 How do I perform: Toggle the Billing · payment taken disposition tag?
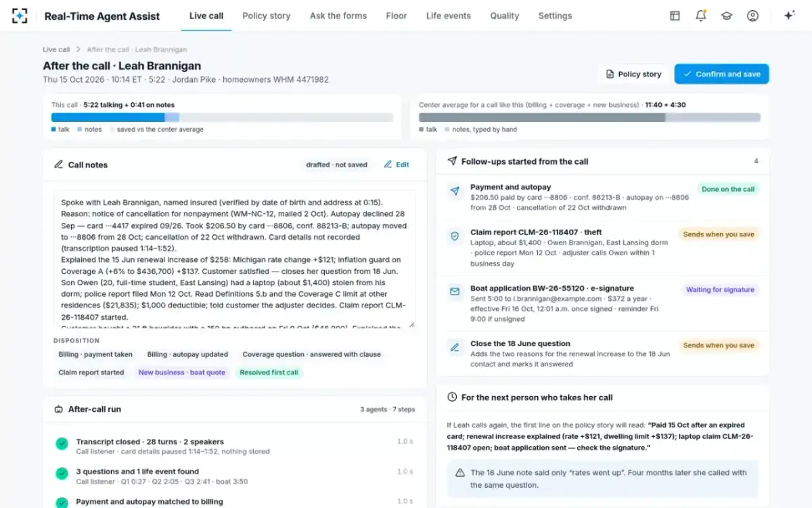click(95, 354)
